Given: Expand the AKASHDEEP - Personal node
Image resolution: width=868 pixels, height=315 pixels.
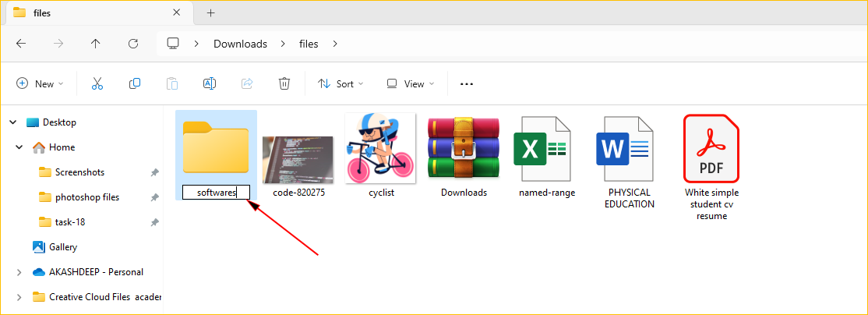Looking at the screenshot, I should tap(19, 272).
